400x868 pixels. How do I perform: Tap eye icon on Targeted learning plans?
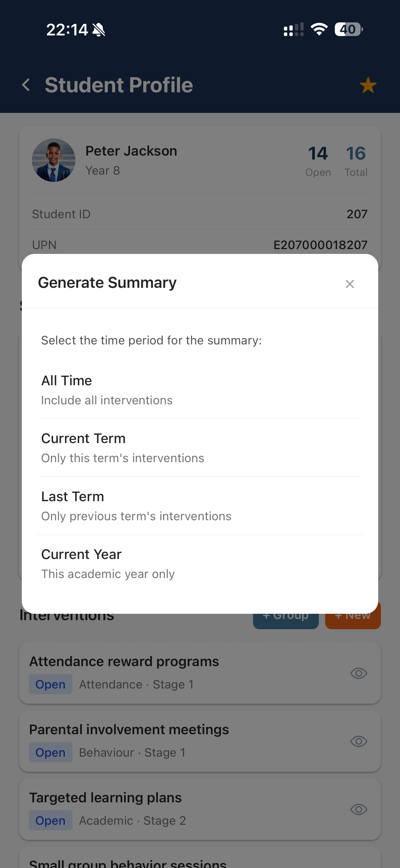[358, 809]
